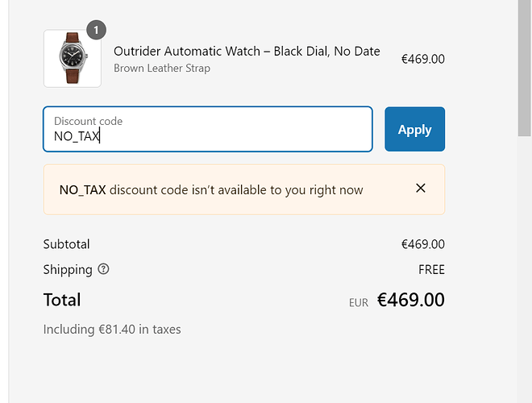Click the €469.00 item price next to the watch
Viewport: 532px width, 403px height.
(422, 59)
